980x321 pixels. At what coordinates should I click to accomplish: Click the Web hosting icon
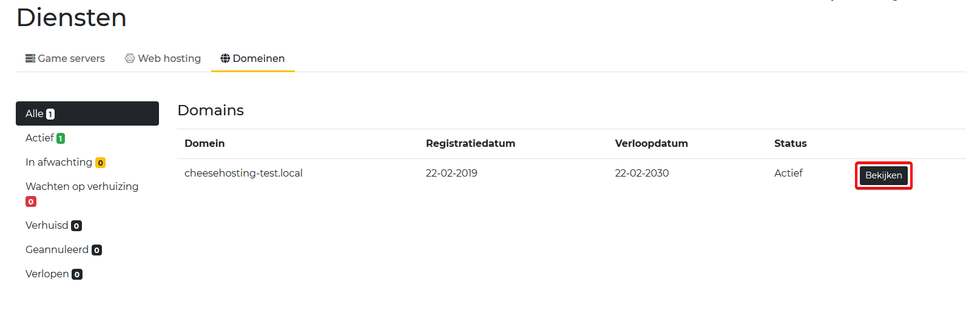130,58
